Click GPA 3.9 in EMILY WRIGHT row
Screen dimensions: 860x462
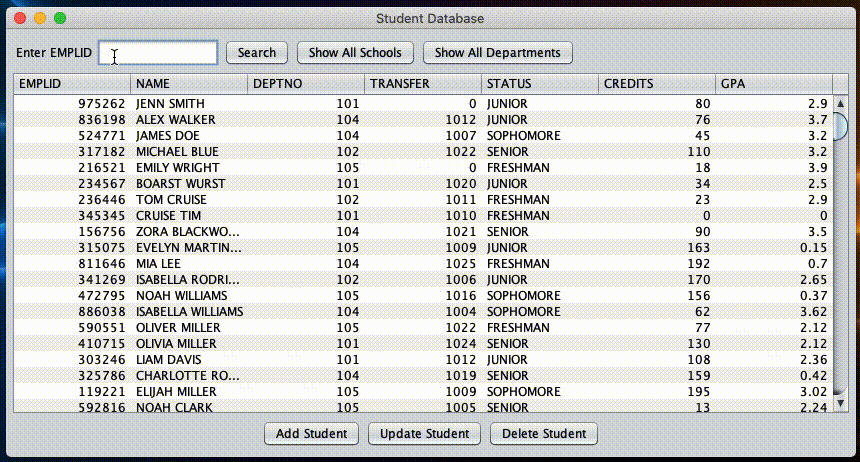pyautogui.click(x=774, y=167)
